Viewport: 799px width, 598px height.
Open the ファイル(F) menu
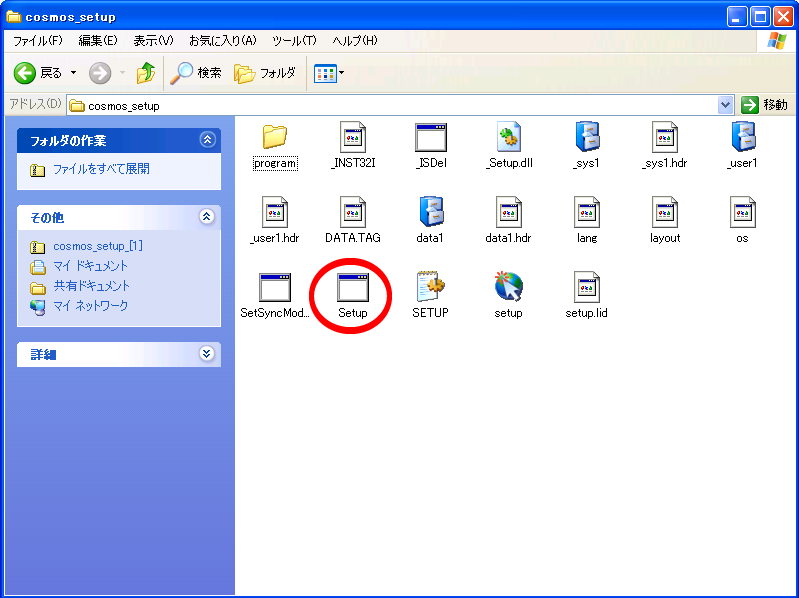pyautogui.click(x=37, y=41)
